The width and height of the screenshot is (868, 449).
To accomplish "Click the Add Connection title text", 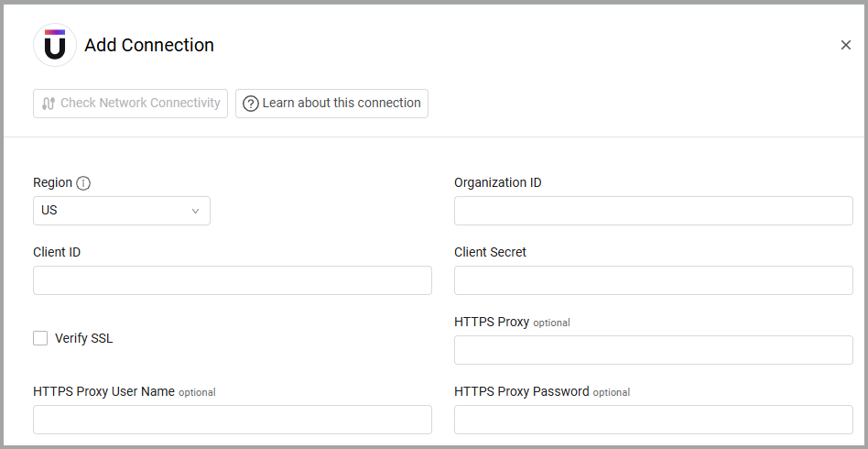I will click(x=149, y=45).
